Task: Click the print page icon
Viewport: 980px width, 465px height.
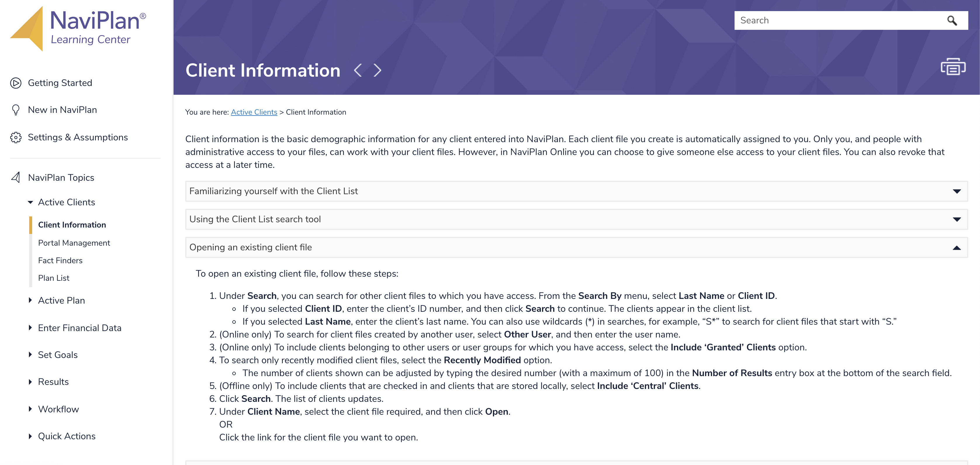Action: (x=953, y=67)
